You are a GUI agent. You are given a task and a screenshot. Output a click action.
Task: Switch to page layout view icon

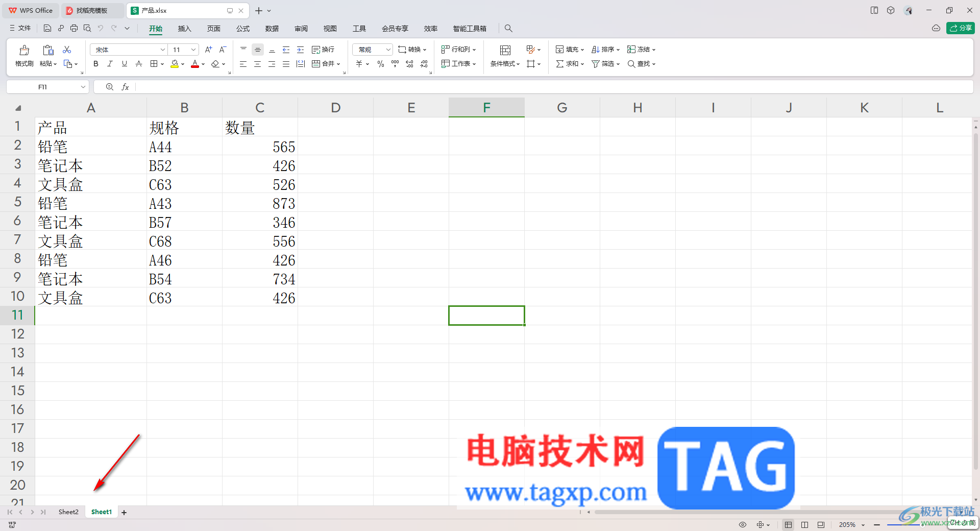pos(805,524)
